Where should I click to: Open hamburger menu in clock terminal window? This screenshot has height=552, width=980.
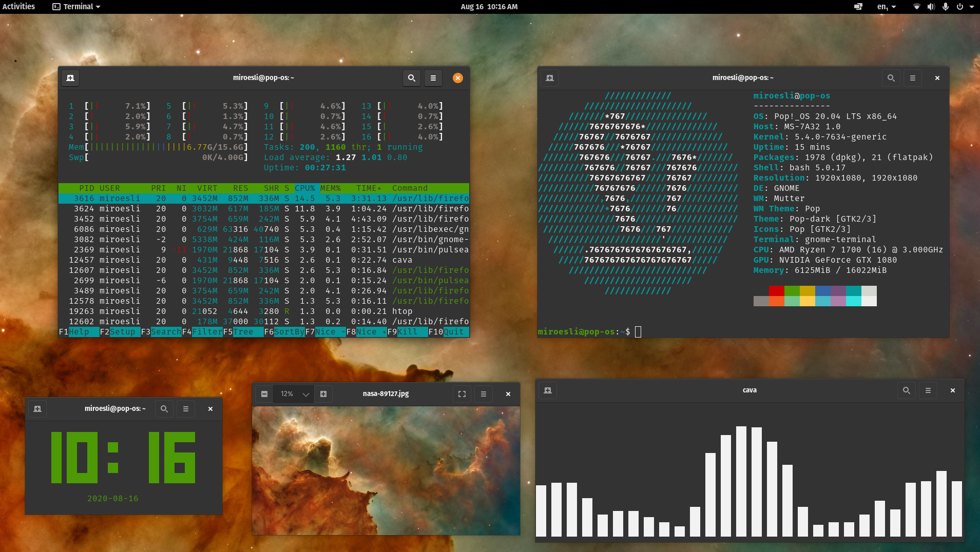[x=186, y=409]
